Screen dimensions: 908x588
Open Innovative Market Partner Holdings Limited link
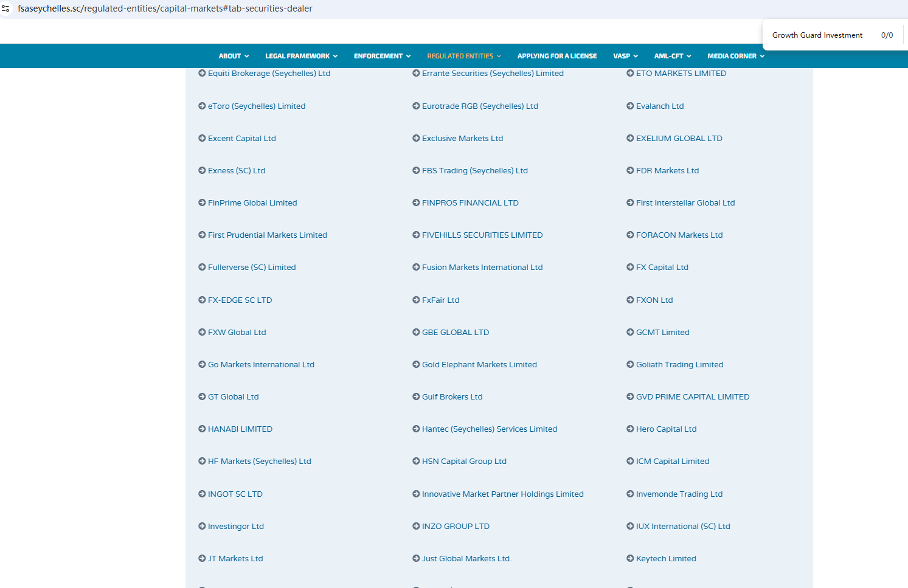tap(503, 494)
